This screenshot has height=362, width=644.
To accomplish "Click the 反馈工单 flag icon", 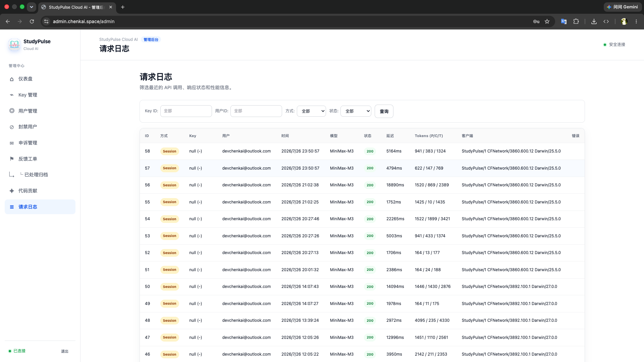I will click(x=12, y=159).
